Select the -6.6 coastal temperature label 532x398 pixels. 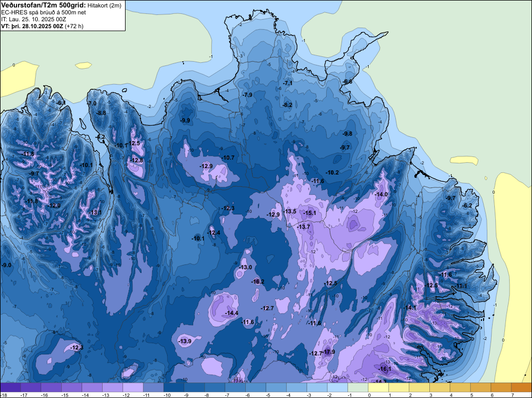click(347, 81)
